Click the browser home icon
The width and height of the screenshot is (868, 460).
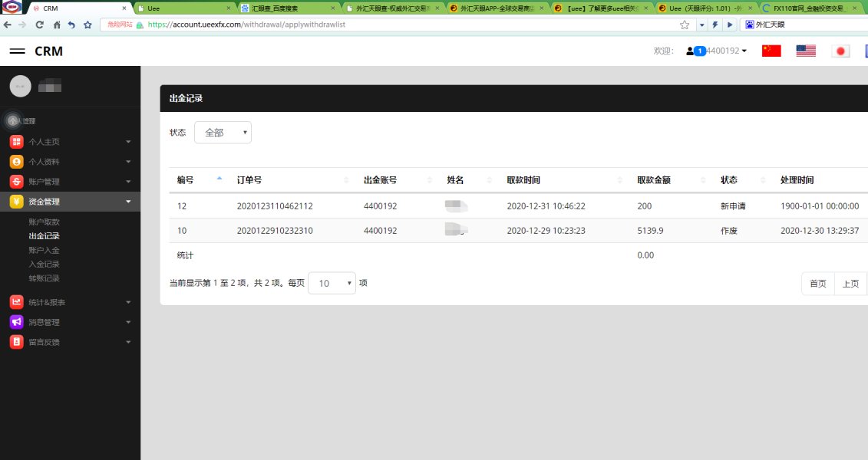[56, 25]
